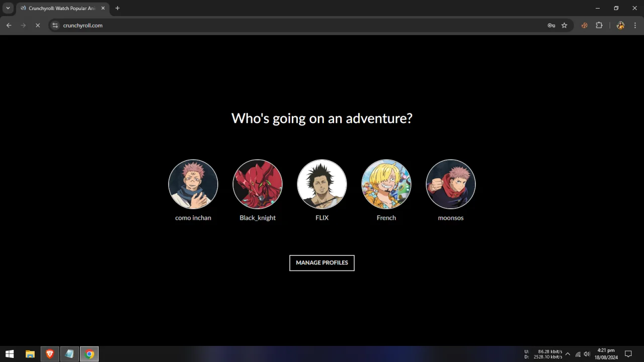Open Chrome's three-dot menu

(635, 25)
